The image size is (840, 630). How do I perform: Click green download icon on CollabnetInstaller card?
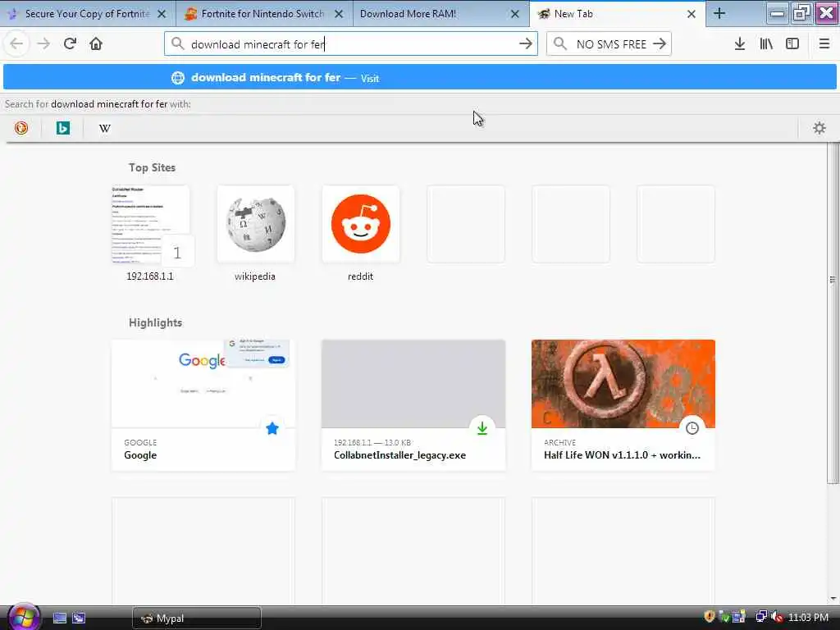(482, 428)
